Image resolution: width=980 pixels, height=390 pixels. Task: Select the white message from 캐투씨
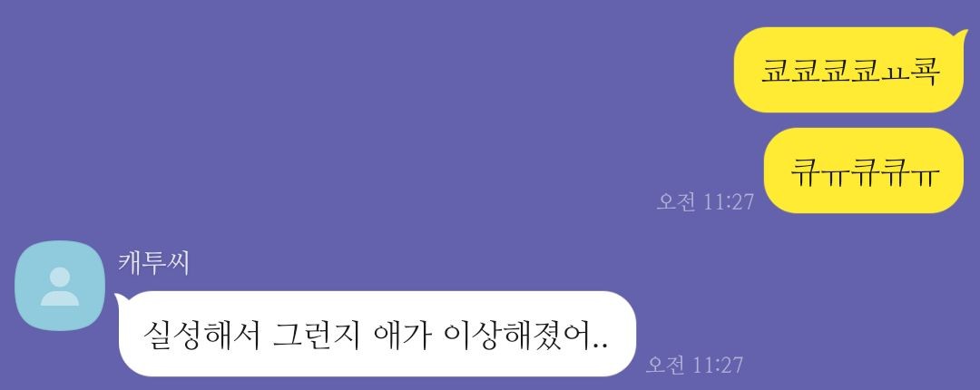point(377,334)
